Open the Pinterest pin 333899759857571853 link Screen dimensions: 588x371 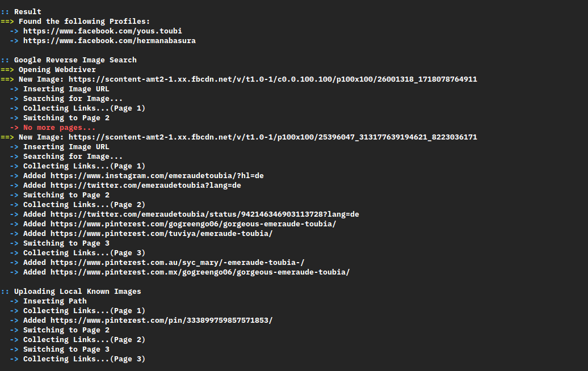pos(161,321)
